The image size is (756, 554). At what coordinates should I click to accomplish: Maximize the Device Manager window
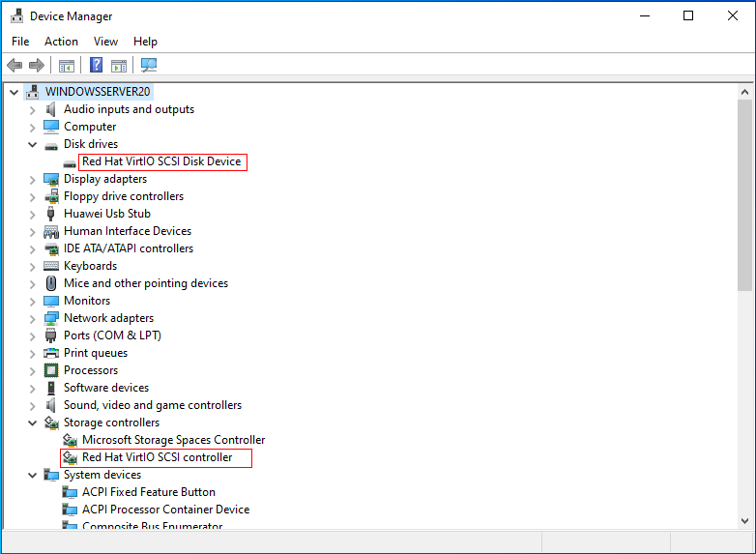click(x=688, y=15)
